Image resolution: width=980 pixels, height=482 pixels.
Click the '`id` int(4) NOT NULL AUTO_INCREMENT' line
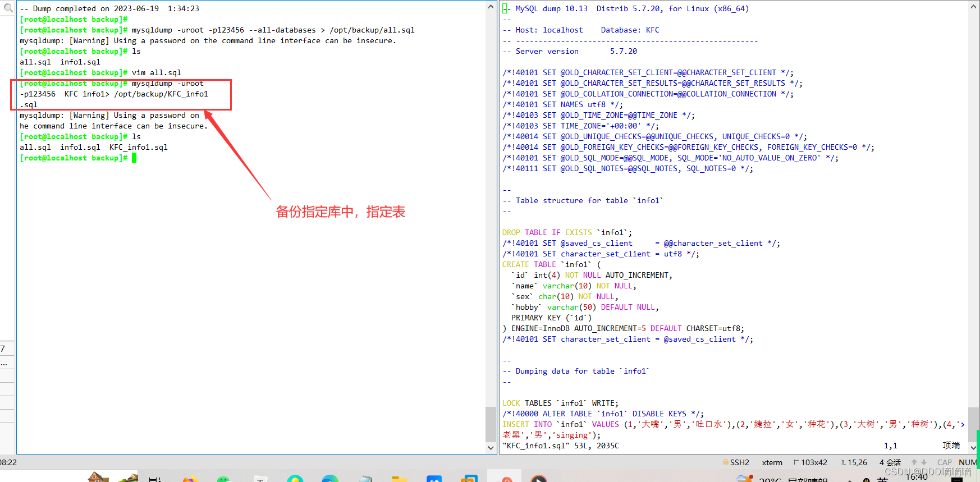[592, 275]
